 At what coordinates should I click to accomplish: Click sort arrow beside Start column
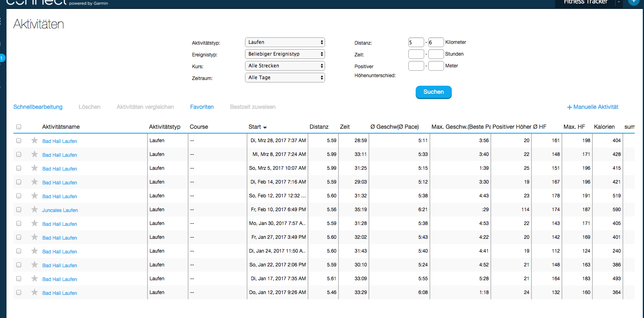[x=265, y=128]
